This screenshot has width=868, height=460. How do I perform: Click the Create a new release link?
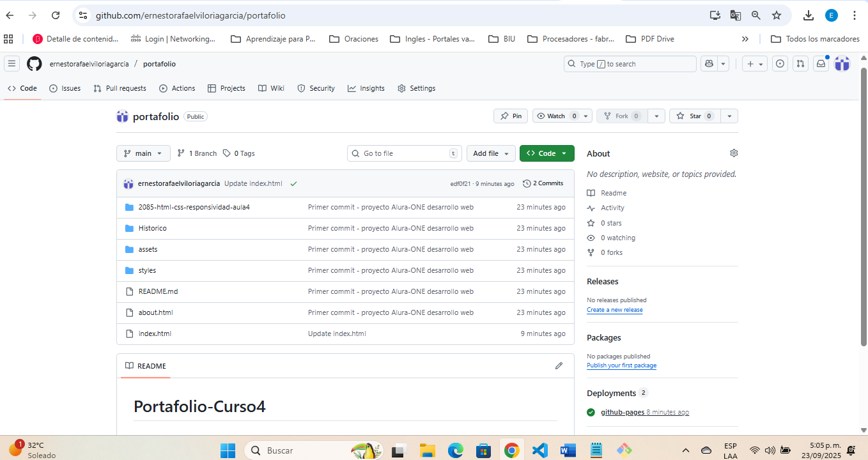(615, 310)
